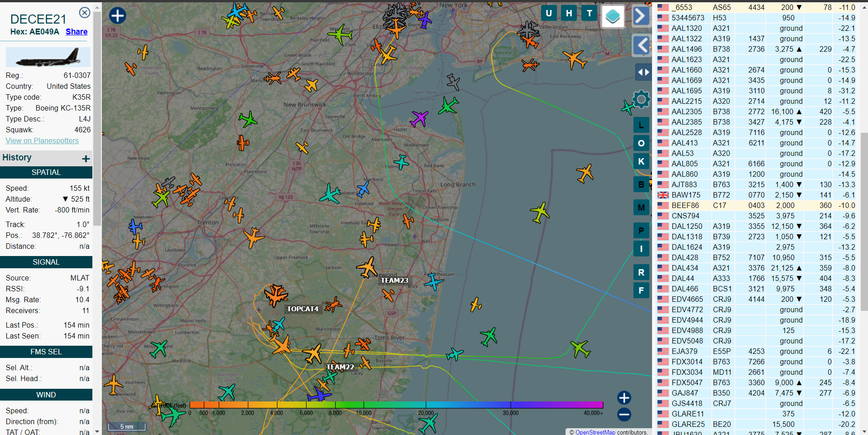The image size is (868, 435).
Task: Select the BEEF86 row in aircraft table
Action: click(x=756, y=205)
